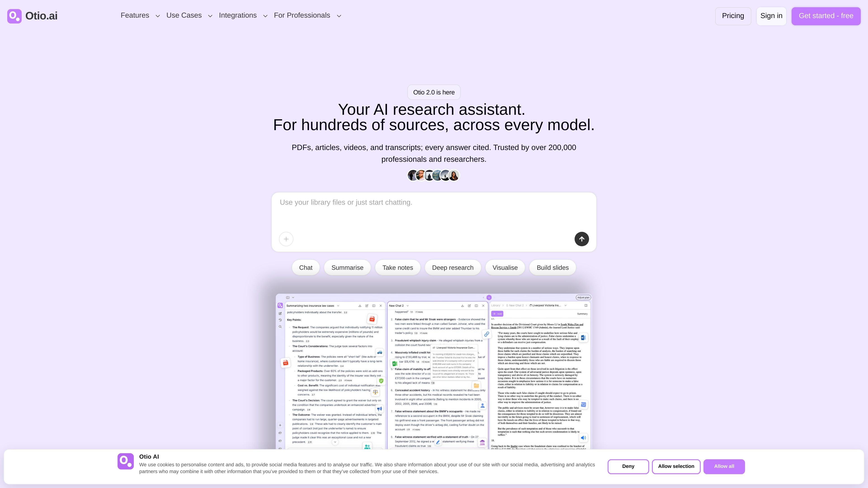
Task: Click the Adjust plan button
Action: [583, 297]
